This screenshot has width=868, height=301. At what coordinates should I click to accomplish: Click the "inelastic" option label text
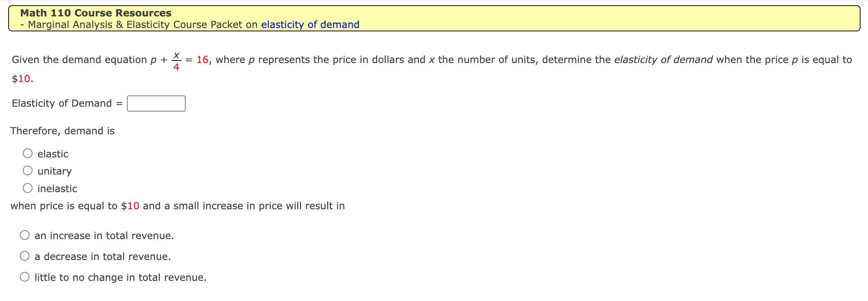(57, 188)
